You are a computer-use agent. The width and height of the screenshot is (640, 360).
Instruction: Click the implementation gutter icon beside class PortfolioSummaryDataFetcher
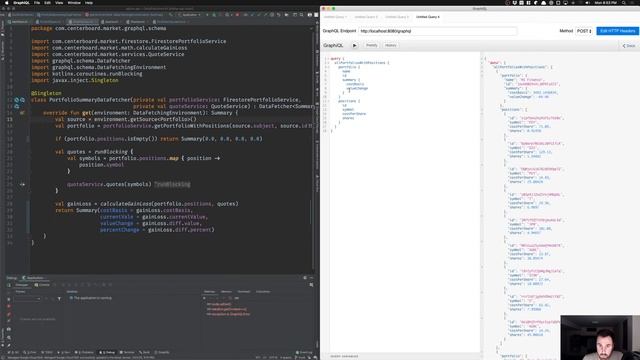[x=17, y=100]
